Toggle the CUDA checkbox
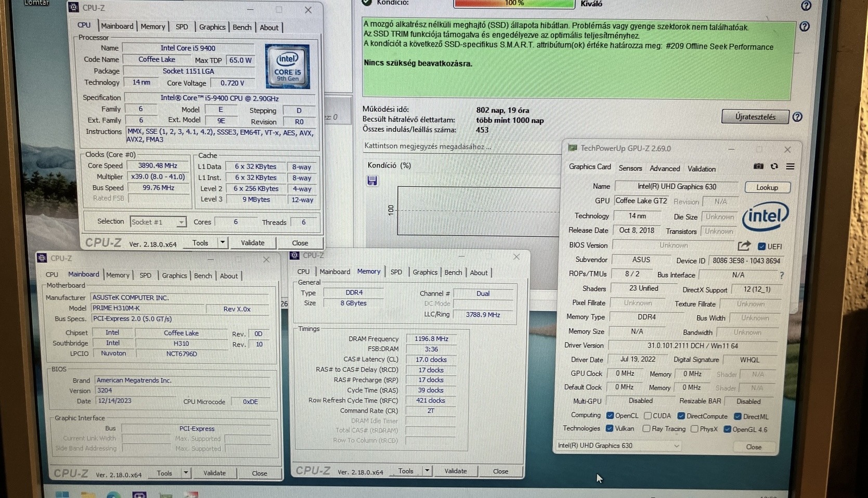The width and height of the screenshot is (868, 498). coord(647,416)
